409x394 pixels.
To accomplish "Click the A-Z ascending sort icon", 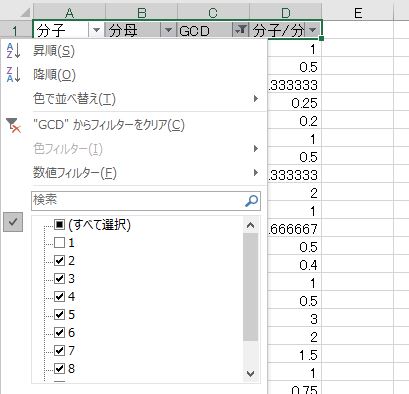I will [x=14, y=51].
